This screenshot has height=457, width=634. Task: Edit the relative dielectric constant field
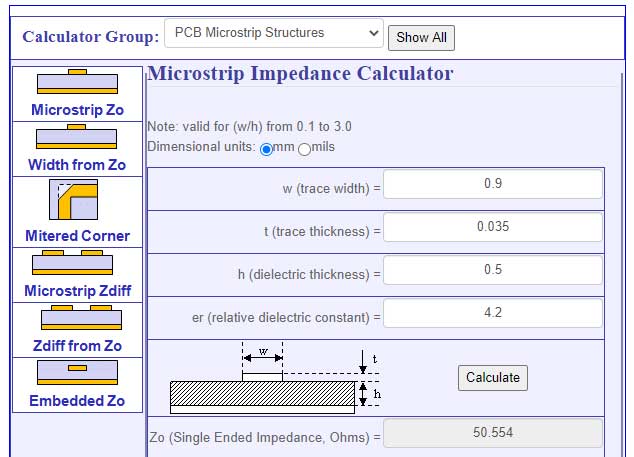tap(493, 313)
